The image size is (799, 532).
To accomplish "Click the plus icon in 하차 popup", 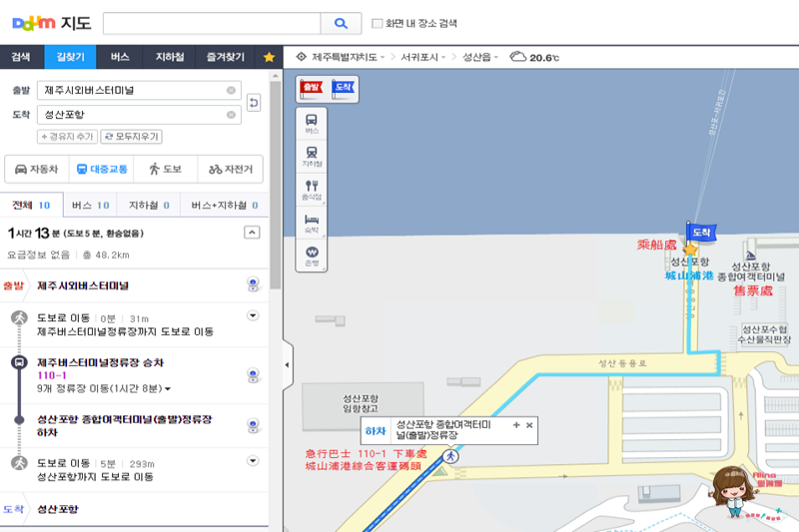I will tap(516, 425).
